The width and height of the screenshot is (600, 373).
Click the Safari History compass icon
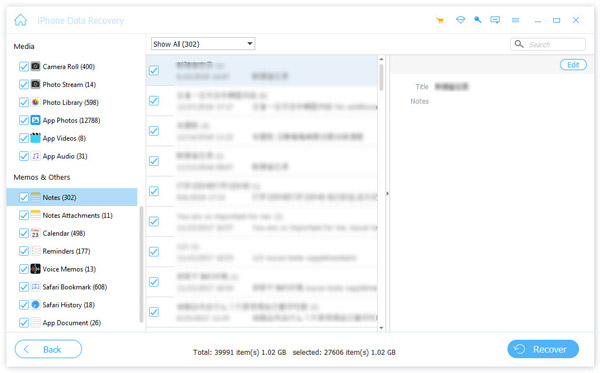pyautogui.click(x=35, y=305)
